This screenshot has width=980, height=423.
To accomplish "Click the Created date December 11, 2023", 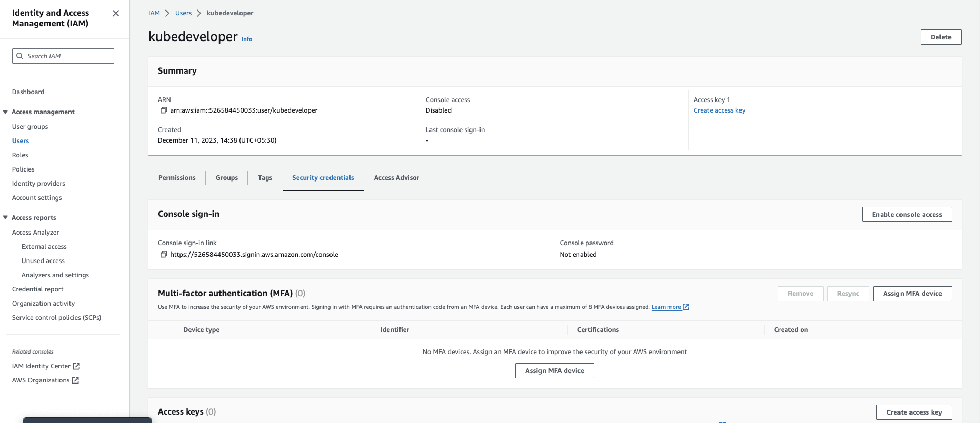I will [x=217, y=140].
